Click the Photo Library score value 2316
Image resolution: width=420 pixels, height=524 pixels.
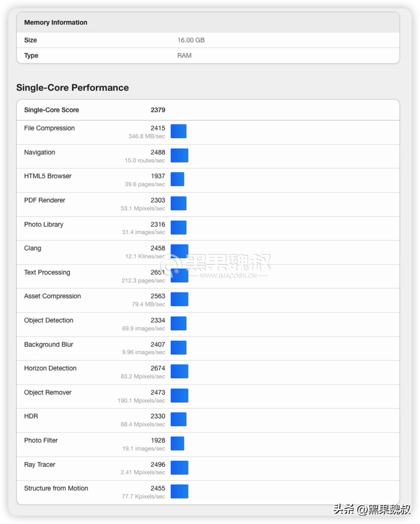158,224
